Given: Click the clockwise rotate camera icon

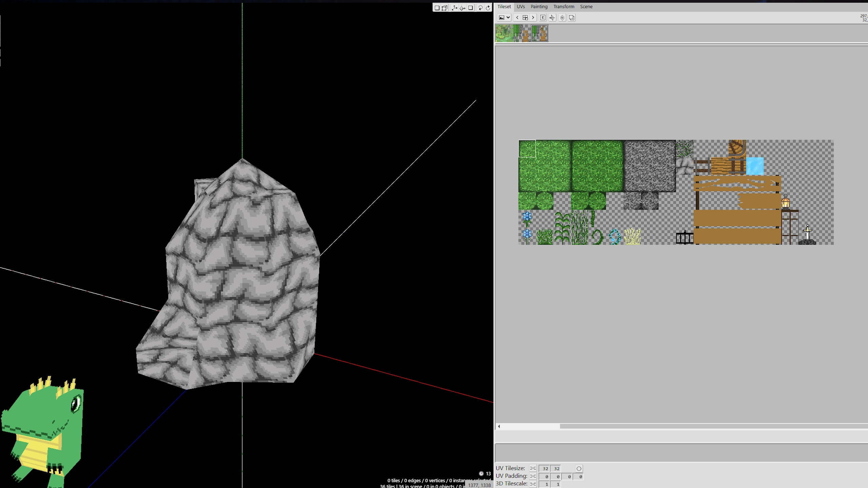Looking at the screenshot, I should click(488, 8).
